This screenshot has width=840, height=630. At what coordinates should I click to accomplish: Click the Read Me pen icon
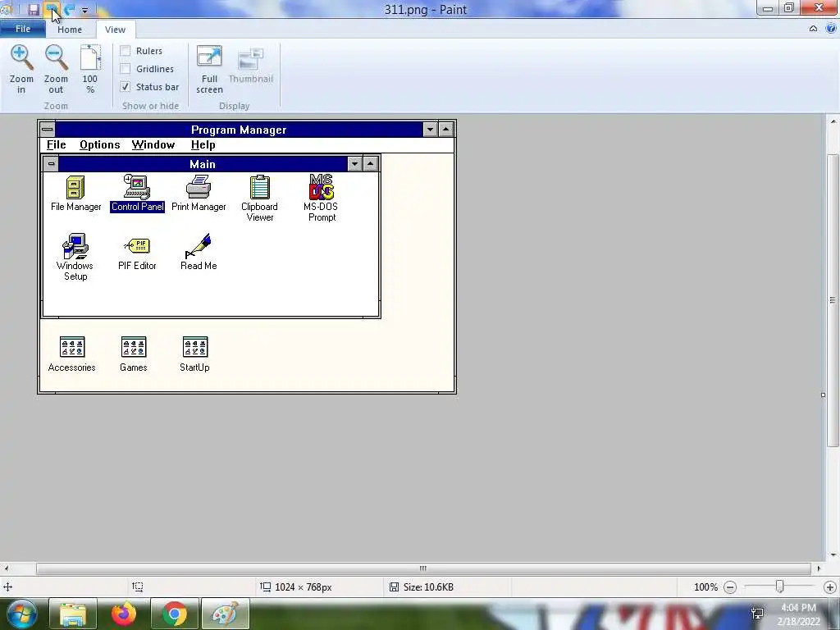pyautogui.click(x=199, y=246)
